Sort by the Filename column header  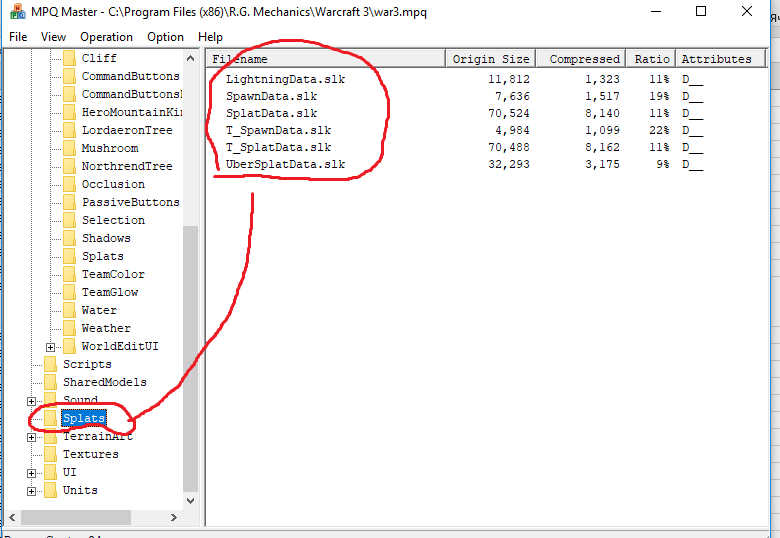tap(326, 59)
